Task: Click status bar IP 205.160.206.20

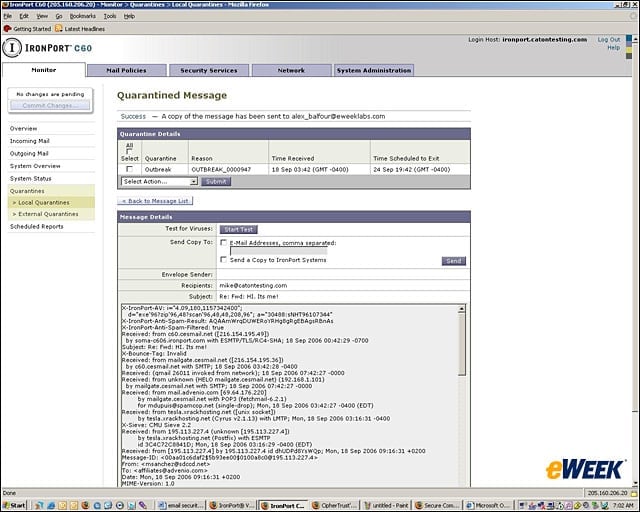Action: 607,493
